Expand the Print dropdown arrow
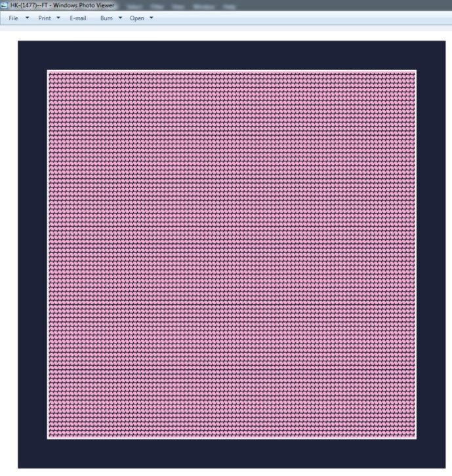 coord(58,18)
